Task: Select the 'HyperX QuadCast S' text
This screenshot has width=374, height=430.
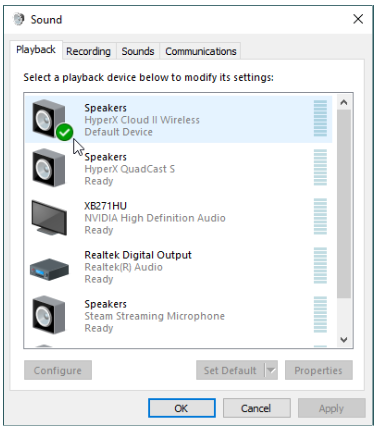Action: pyautogui.click(x=129, y=169)
